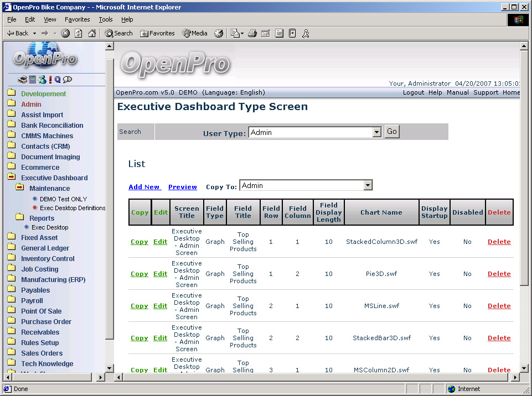Click the printer icon in OpenPro sidebar
532x396 pixels.
click(22, 80)
